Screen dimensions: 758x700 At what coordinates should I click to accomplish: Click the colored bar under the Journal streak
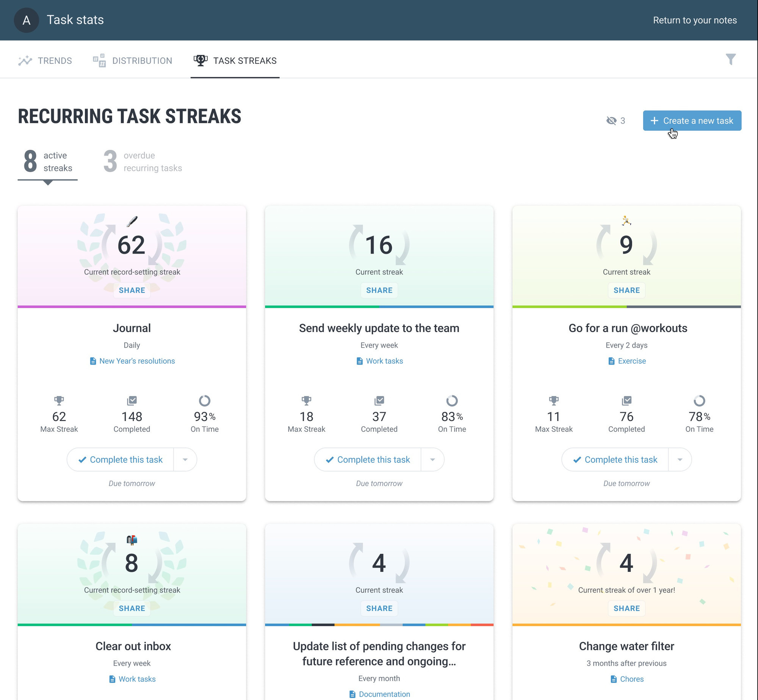[132, 307]
